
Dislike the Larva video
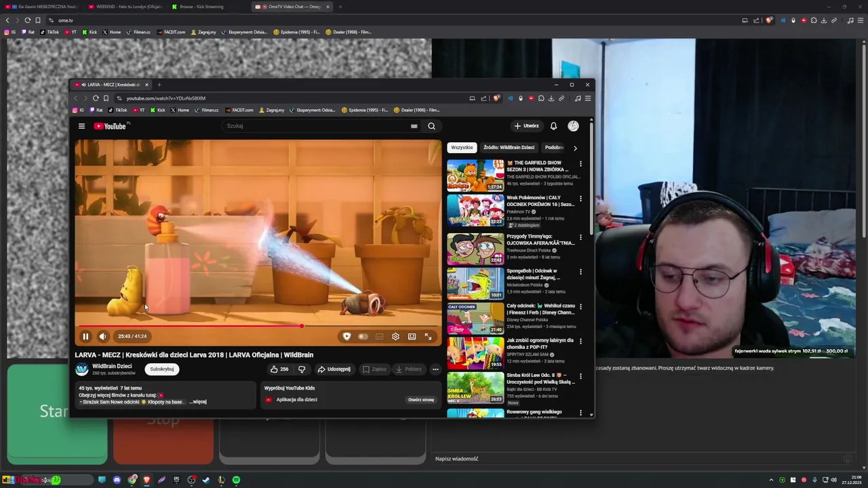click(302, 369)
